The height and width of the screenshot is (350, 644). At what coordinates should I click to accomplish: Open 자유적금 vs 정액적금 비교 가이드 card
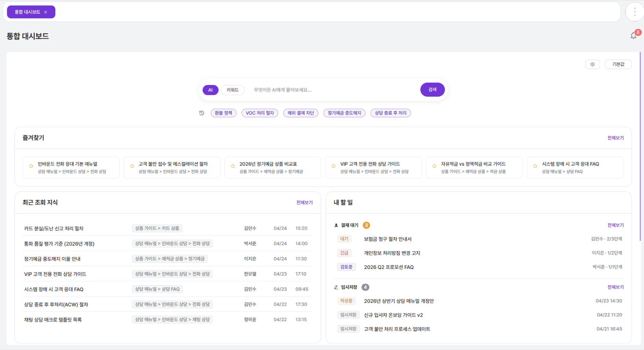coord(474,167)
